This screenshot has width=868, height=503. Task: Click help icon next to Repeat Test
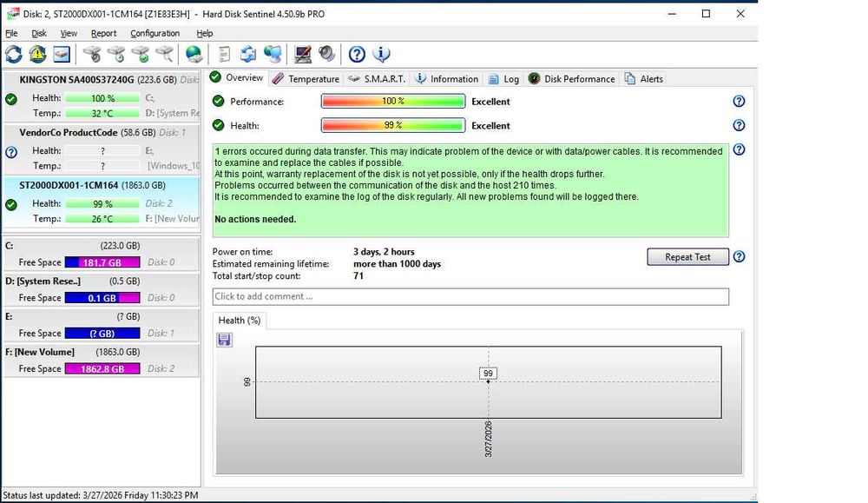[x=739, y=256]
